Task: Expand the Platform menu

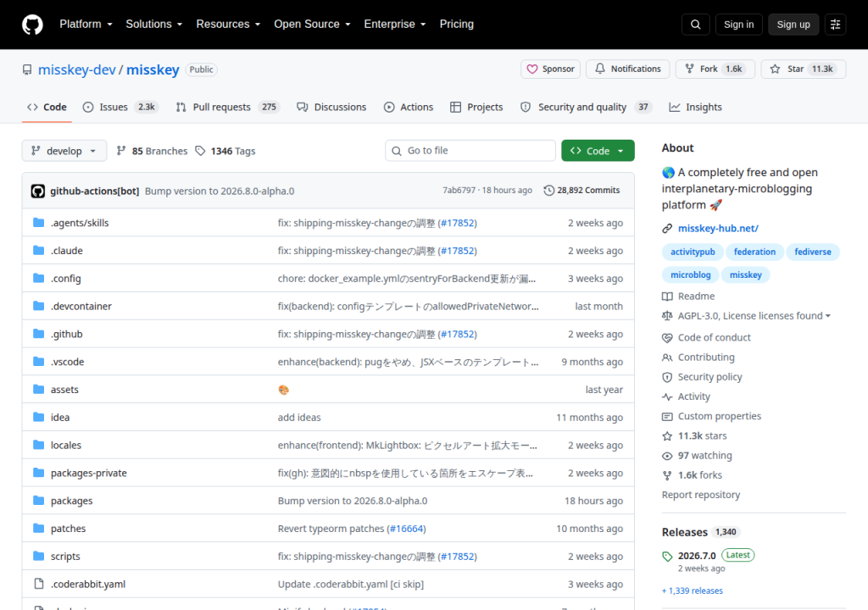Action: coord(86,25)
